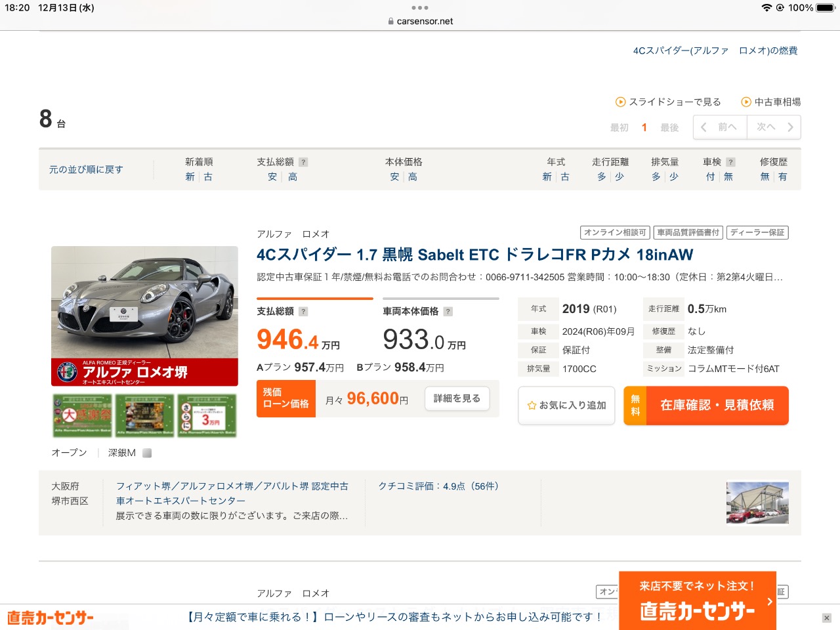Tap the three-dot multitasking menu at top
840x630 pixels.
click(x=420, y=8)
